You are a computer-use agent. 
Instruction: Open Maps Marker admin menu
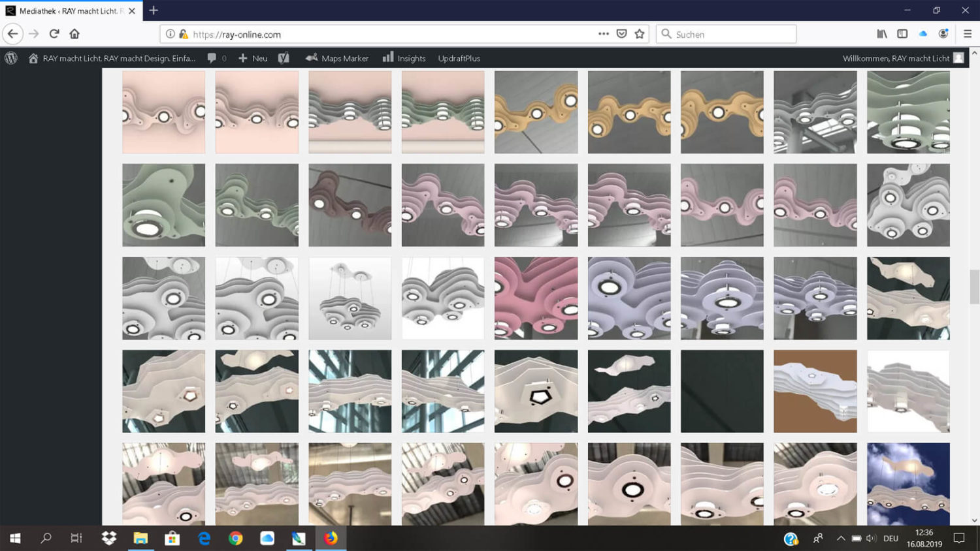[x=337, y=58]
